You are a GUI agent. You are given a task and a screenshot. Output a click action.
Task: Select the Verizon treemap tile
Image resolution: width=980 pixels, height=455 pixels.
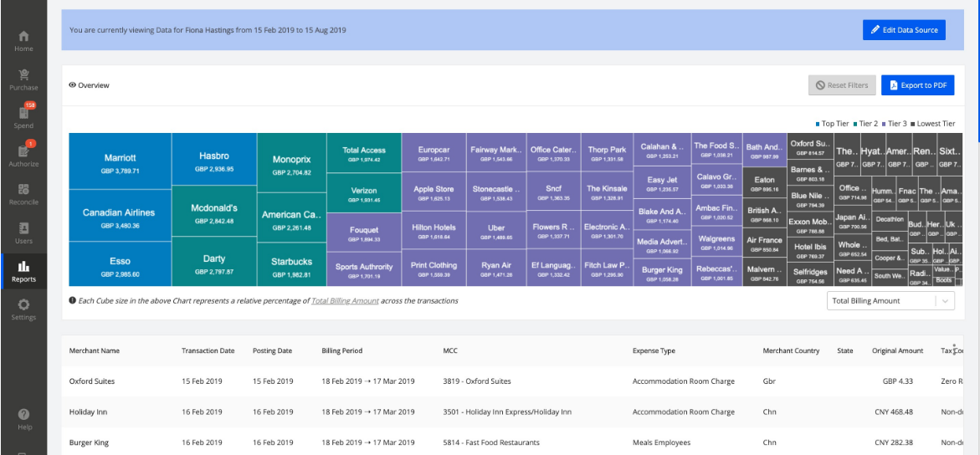coord(364,192)
